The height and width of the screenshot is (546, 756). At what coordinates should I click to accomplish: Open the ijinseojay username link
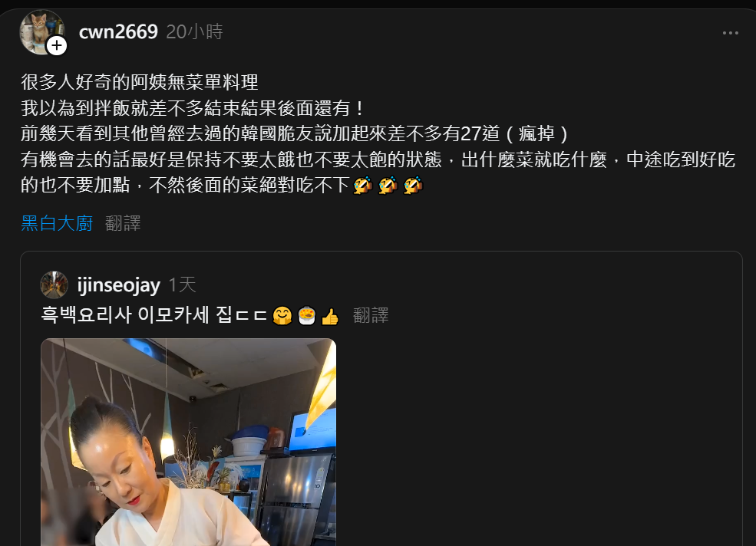point(119,285)
